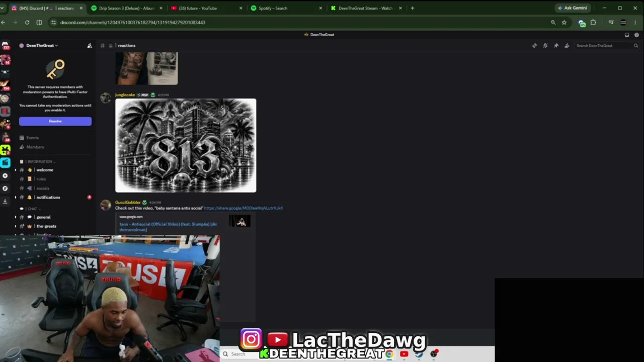Open Discord direct messages home icon

coord(5,46)
